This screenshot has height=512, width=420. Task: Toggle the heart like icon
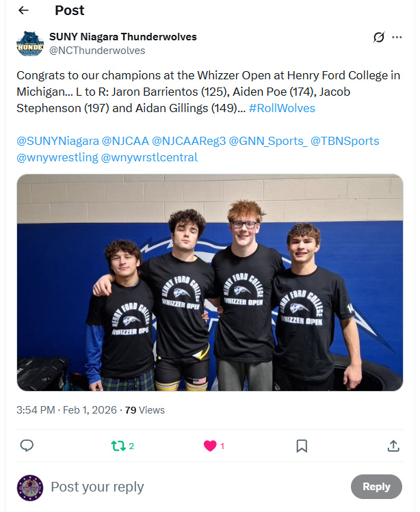tap(210, 446)
